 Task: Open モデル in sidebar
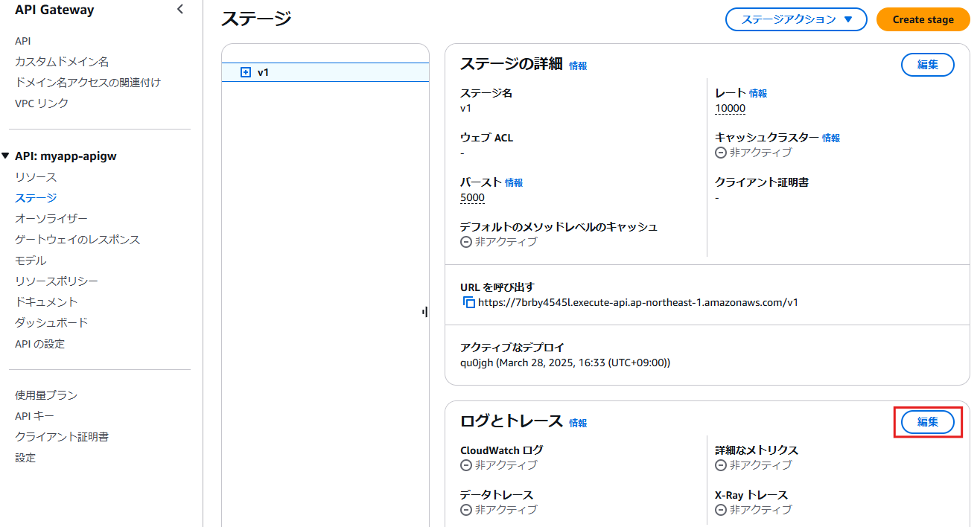(31, 261)
